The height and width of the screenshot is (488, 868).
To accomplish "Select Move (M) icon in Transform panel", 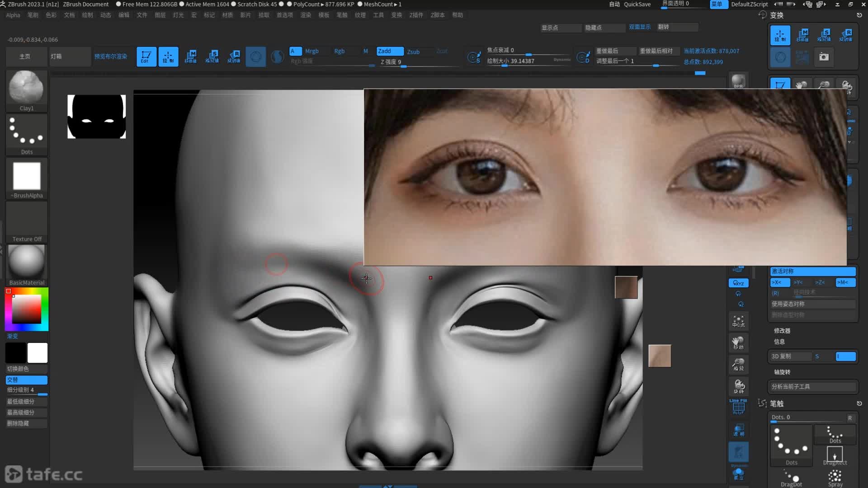I will coord(803,35).
